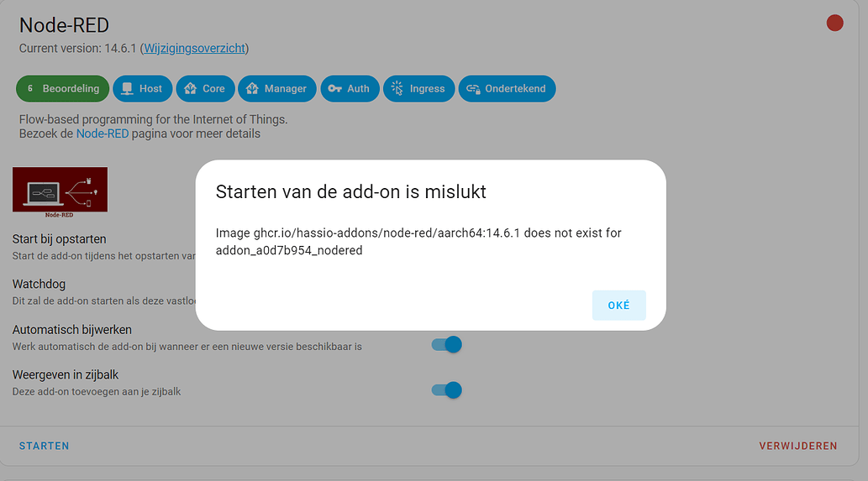Click the Watchdog setting label
This screenshot has width=868, height=481.
[39, 285]
